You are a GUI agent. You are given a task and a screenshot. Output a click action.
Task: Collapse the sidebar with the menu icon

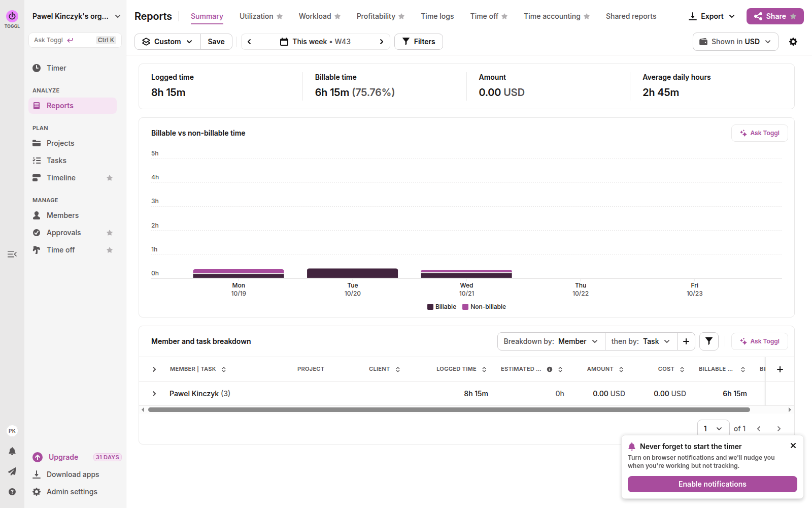point(12,254)
